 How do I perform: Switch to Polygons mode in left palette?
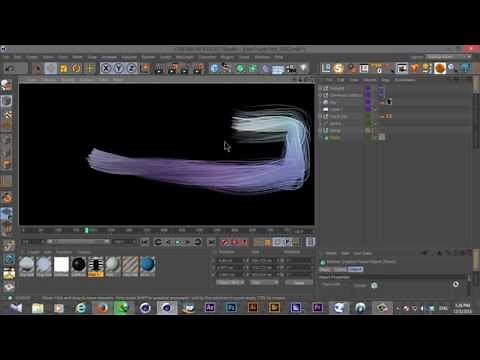point(7,163)
